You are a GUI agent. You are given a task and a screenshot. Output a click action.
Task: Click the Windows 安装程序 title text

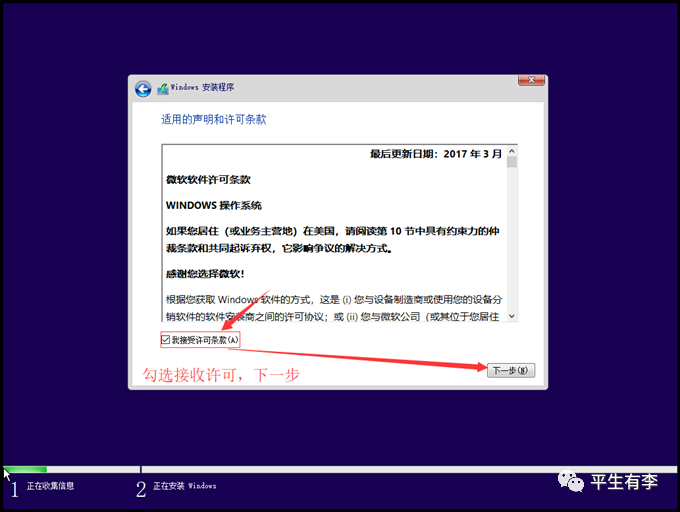click(202, 87)
